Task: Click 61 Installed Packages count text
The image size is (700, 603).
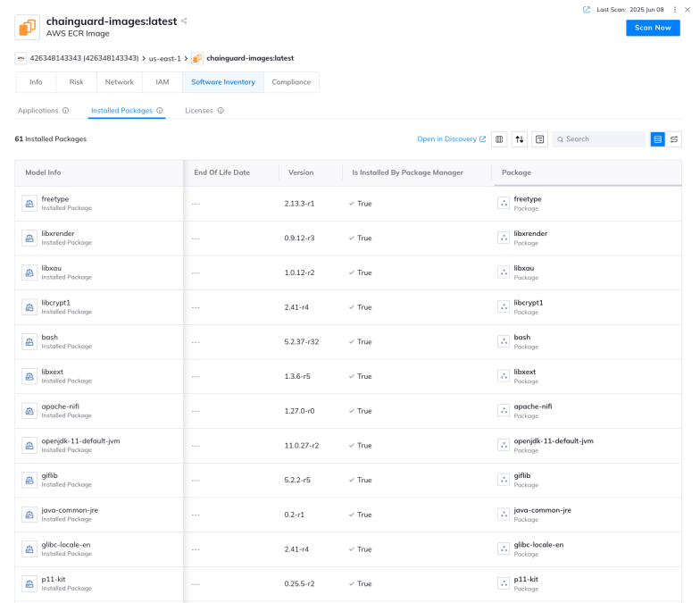Action: 50,139
